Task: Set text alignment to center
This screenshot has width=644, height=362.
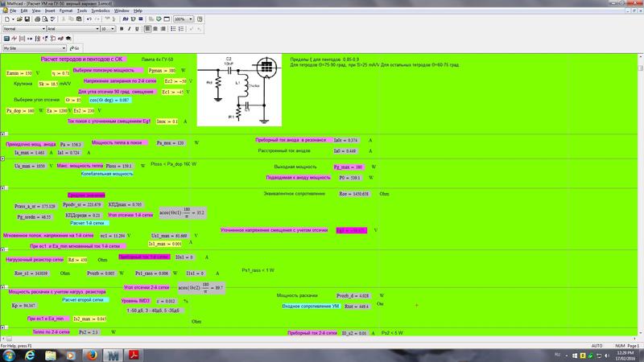Action: click(155, 29)
